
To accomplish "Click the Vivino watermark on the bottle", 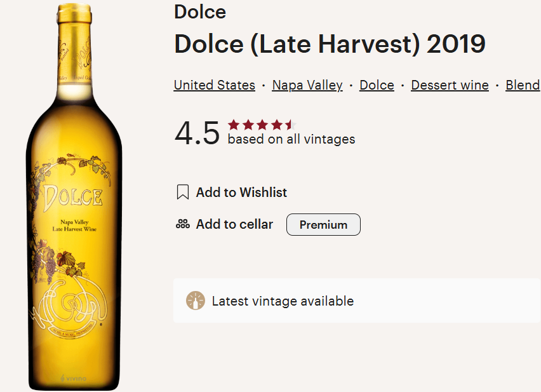I will tap(71, 376).
